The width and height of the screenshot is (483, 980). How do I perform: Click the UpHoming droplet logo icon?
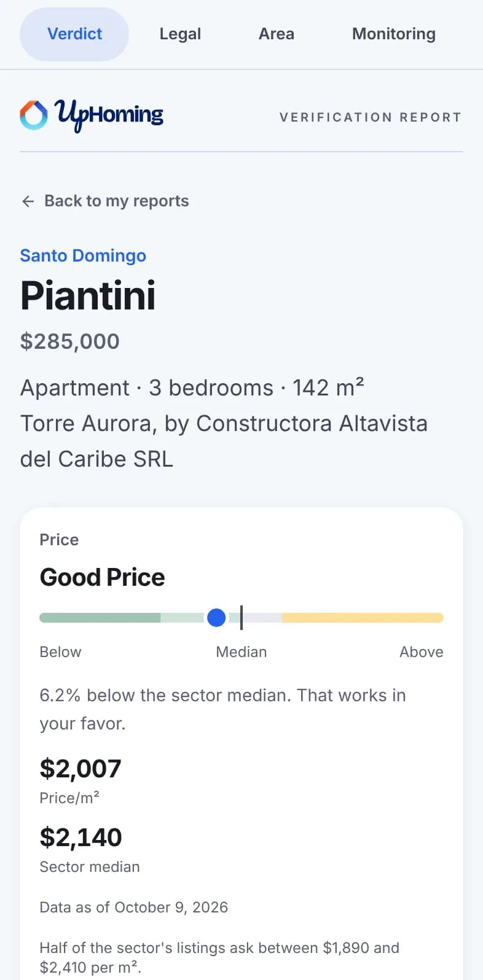click(34, 115)
